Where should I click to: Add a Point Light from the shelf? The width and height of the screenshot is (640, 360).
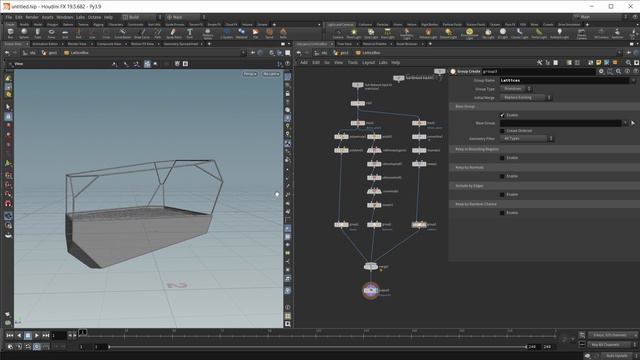(x=354, y=33)
